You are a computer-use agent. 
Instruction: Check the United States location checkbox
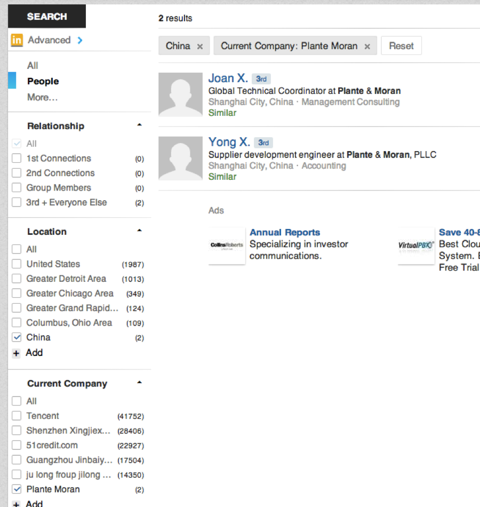pos(16,264)
